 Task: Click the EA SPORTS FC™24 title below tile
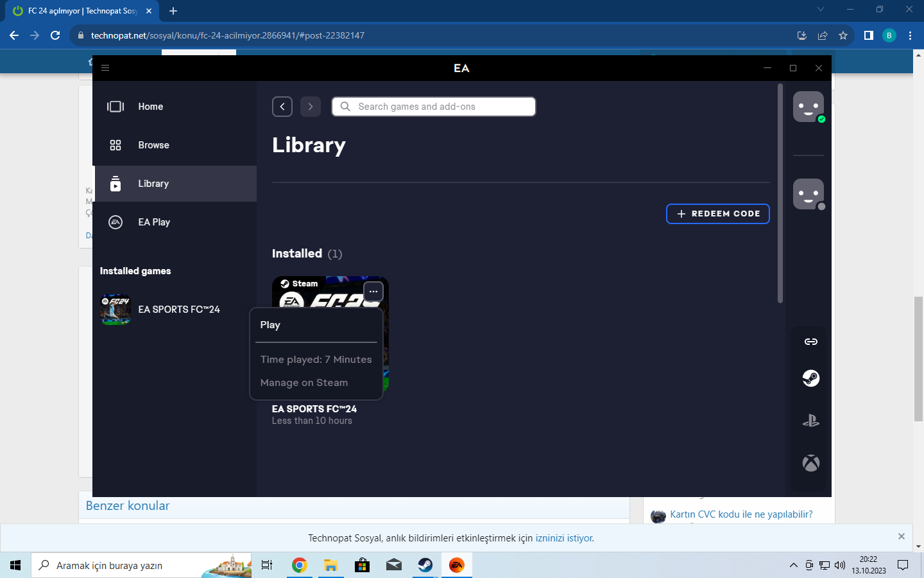(314, 409)
